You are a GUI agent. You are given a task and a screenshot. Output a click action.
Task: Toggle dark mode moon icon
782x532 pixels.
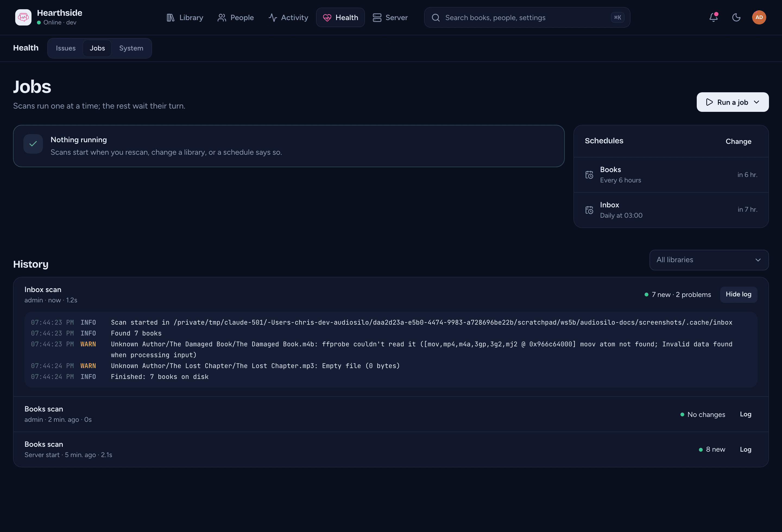[x=736, y=17]
